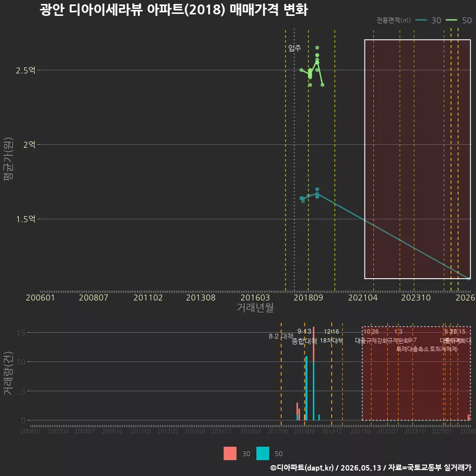The width and height of the screenshot is (476, 476).
Task: Click the 전용면적(㎡) legend title
Action: pyautogui.click(x=393, y=20)
